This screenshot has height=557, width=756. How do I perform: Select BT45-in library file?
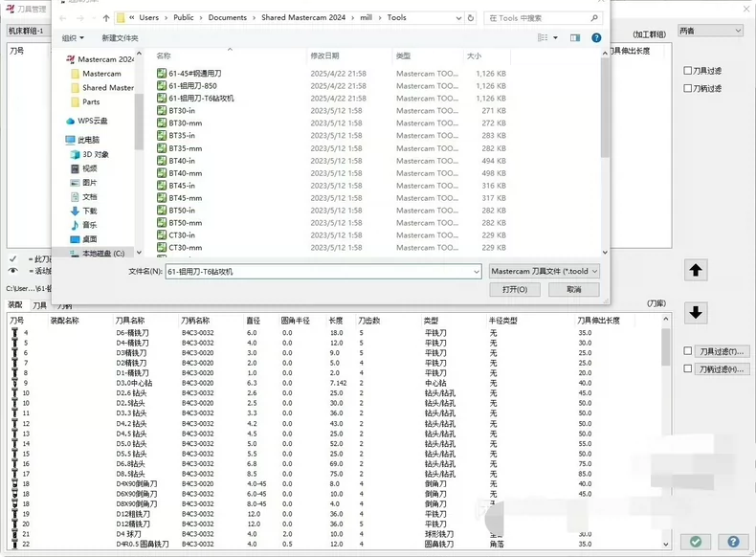[182, 186]
